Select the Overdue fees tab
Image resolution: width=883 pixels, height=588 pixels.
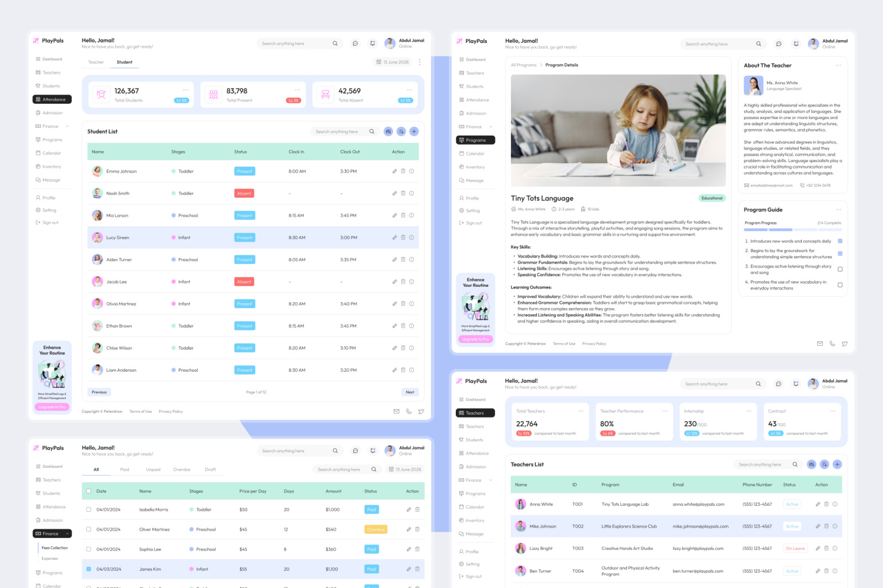[182, 470]
